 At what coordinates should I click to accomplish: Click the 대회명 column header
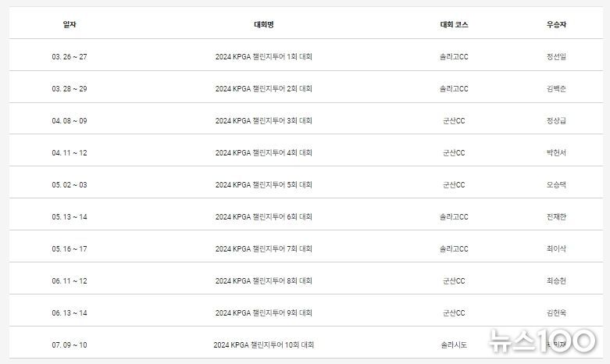264,24
